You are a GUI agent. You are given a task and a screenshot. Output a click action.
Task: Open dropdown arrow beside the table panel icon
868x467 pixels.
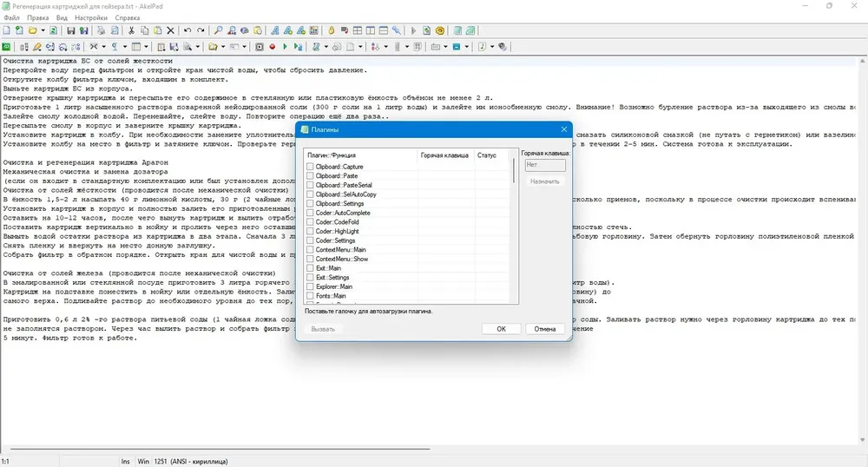tap(146, 47)
